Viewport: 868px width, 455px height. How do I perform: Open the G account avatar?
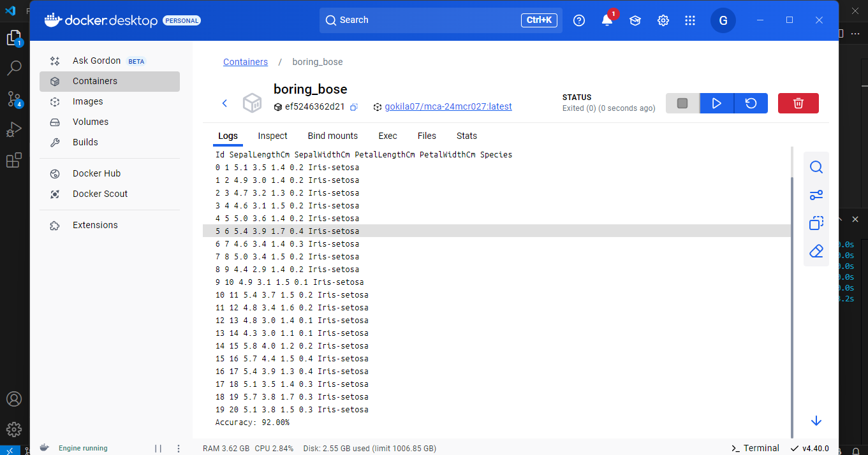pyautogui.click(x=723, y=20)
